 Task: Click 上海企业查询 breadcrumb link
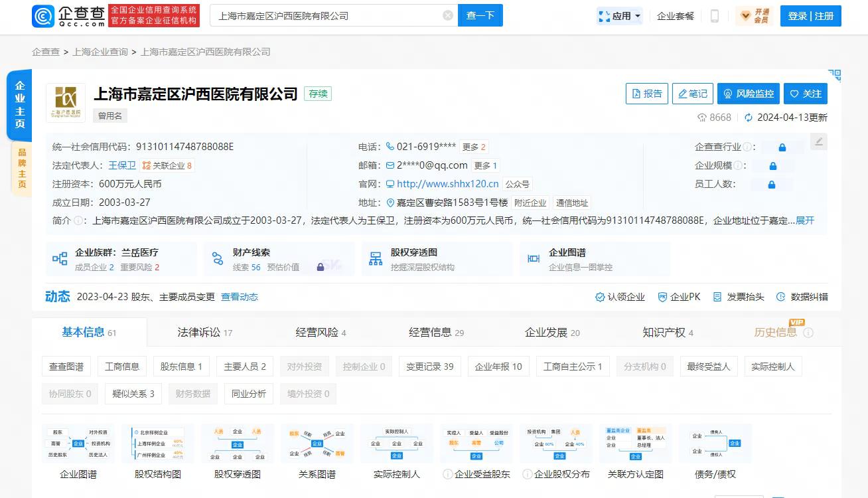[100, 52]
